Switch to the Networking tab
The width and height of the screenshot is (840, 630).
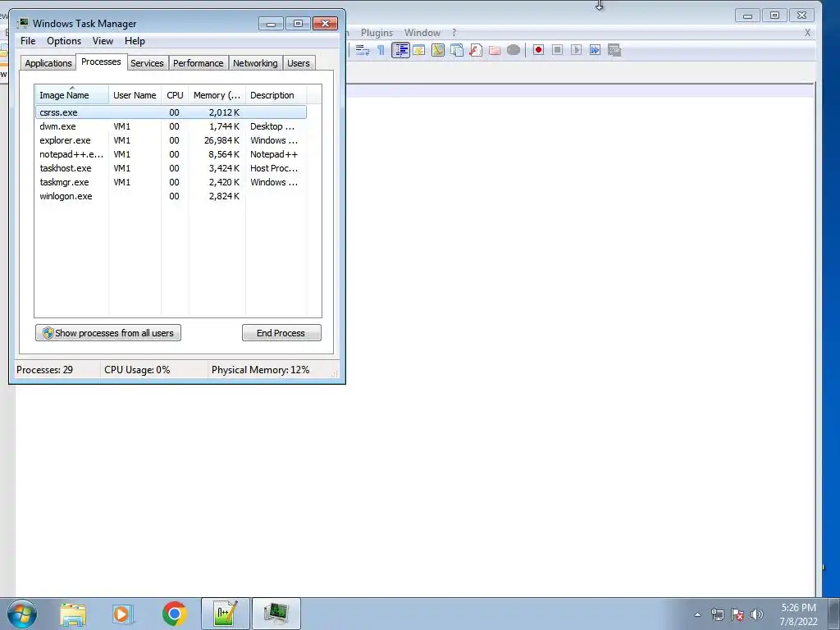(256, 63)
